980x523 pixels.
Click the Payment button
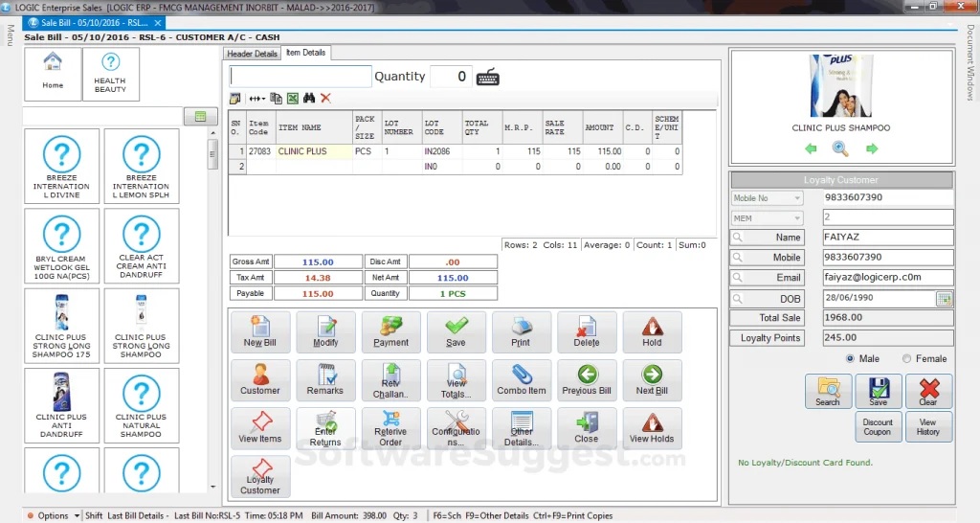[390, 332]
